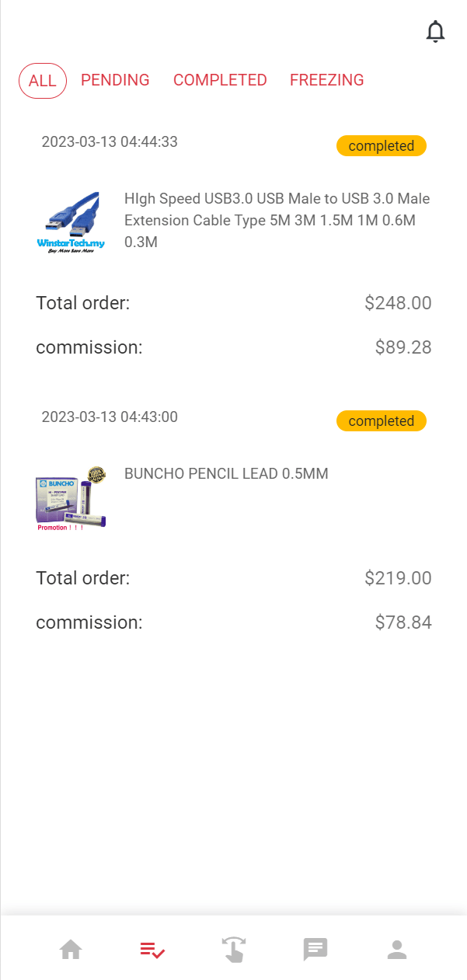The image size is (467, 980).
Task: Tap the grab order hand icon
Action: 234,949
